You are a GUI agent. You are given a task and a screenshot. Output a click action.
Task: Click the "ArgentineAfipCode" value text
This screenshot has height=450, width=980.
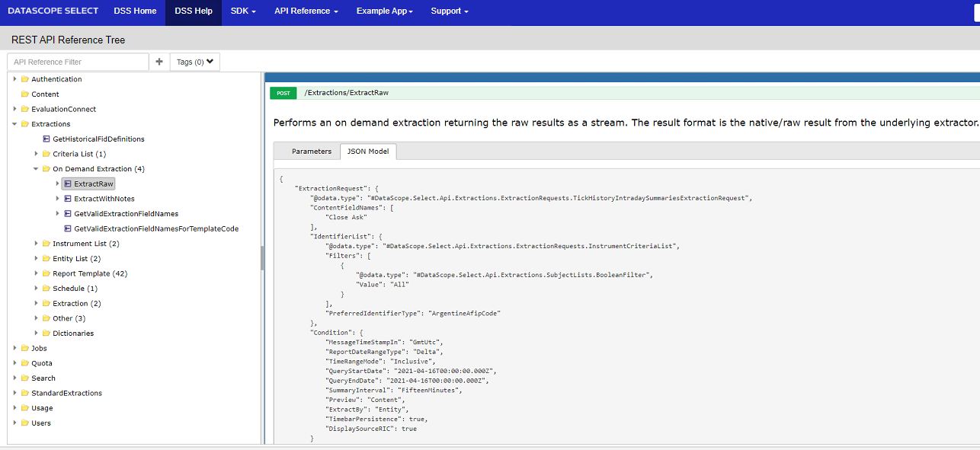464,313
